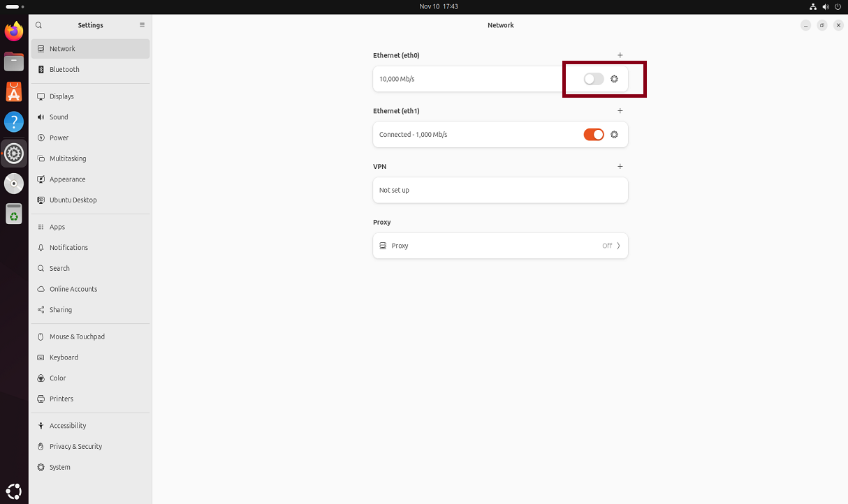Open Ubuntu Software from the dock

pos(14,91)
